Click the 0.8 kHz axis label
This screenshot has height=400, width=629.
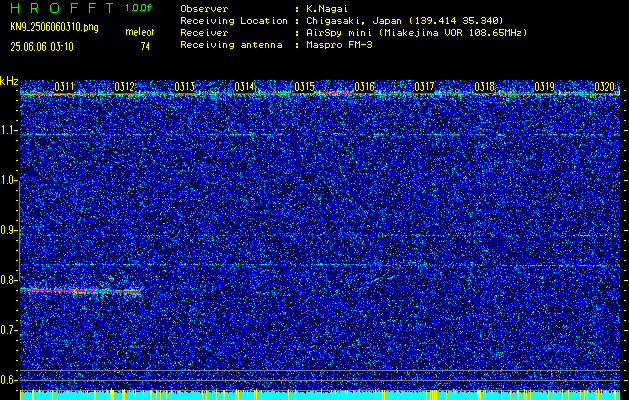point(9,280)
